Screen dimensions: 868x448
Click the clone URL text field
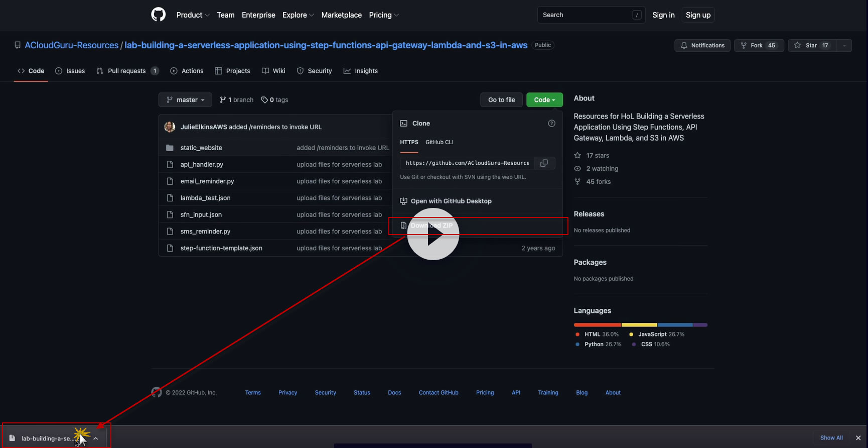[468, 163]
